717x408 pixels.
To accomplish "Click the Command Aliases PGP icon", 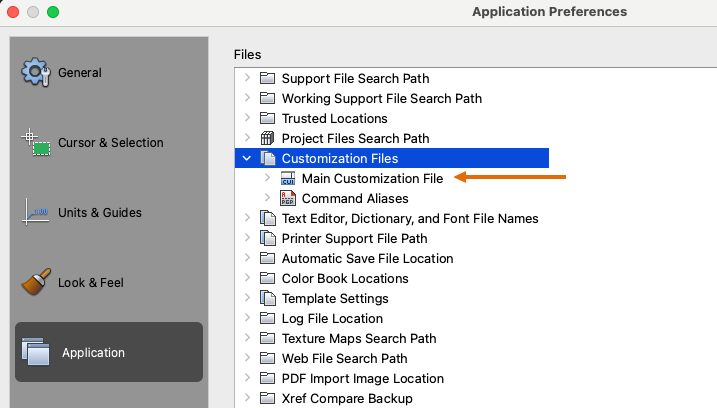I will point(288,198).
